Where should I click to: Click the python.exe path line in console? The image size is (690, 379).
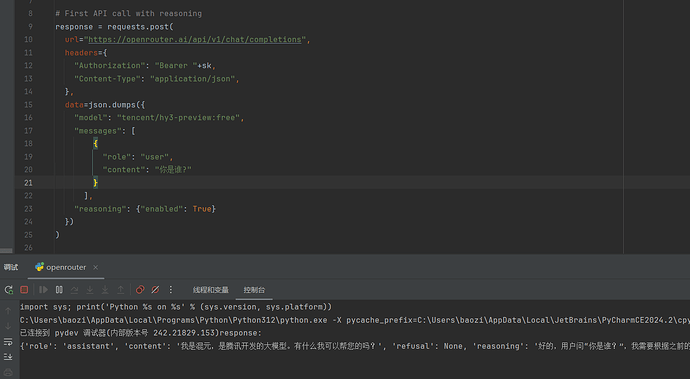(355, 320)
